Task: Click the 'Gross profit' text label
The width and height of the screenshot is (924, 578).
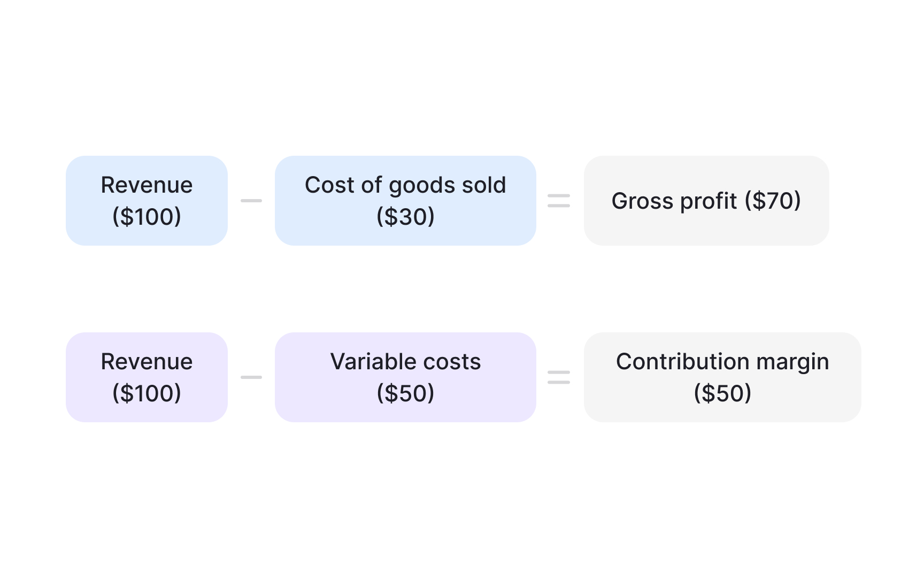Action: (674, 201)
